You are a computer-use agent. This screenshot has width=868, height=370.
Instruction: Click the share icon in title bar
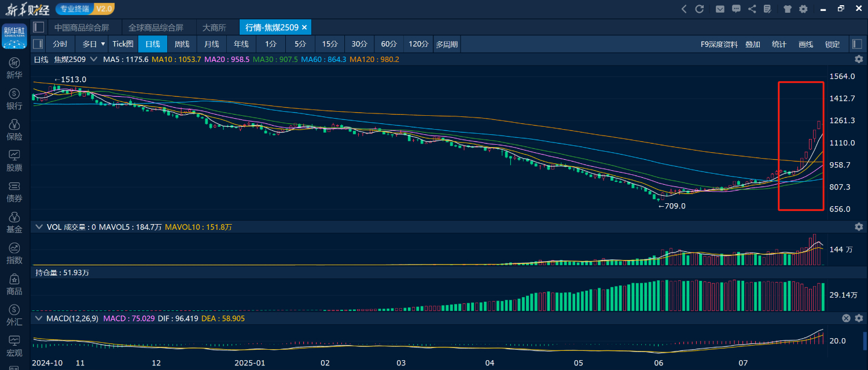tap(752, 9)
